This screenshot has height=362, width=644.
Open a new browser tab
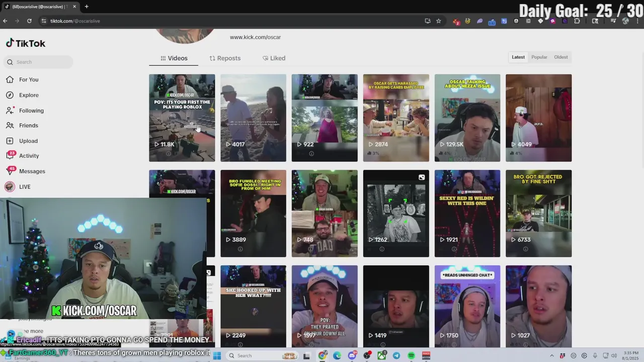87,7
